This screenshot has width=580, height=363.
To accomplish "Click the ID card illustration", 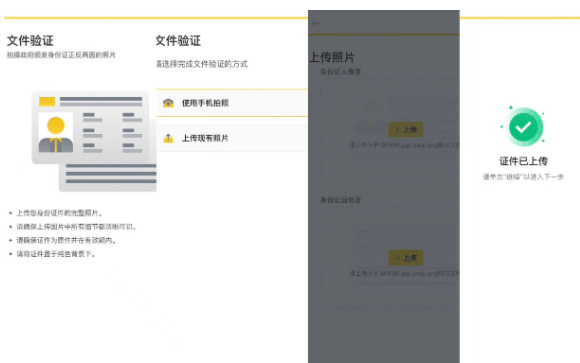I will (94, 141).
